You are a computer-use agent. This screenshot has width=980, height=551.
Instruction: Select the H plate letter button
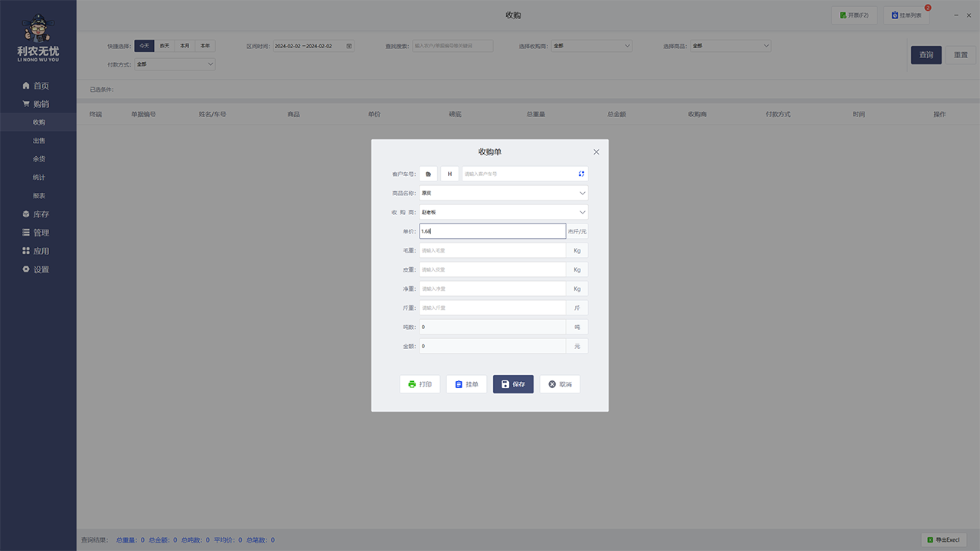coord(449,174)
